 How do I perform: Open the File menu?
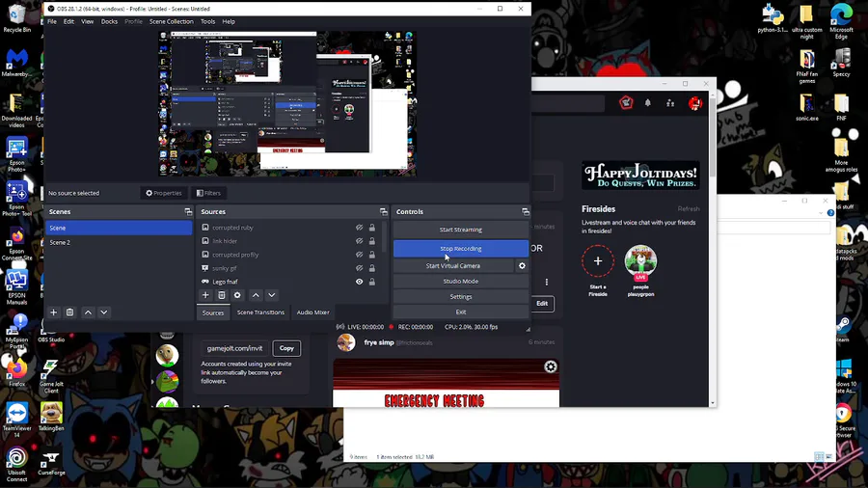pyautogui.click(x=51, y=21)
